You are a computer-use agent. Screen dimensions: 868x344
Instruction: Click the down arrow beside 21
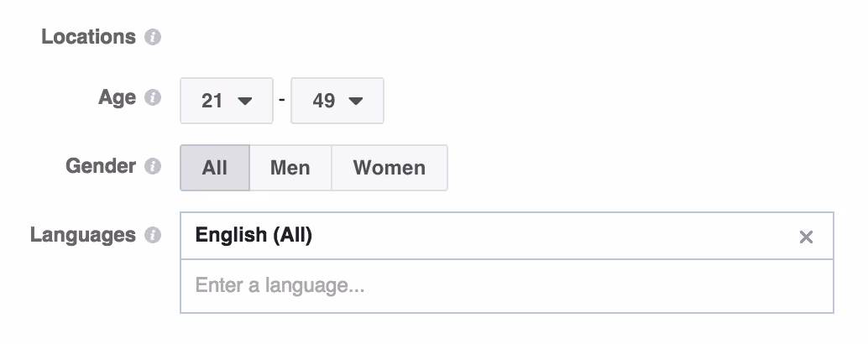pyautogui.click(x=244, y=101)
